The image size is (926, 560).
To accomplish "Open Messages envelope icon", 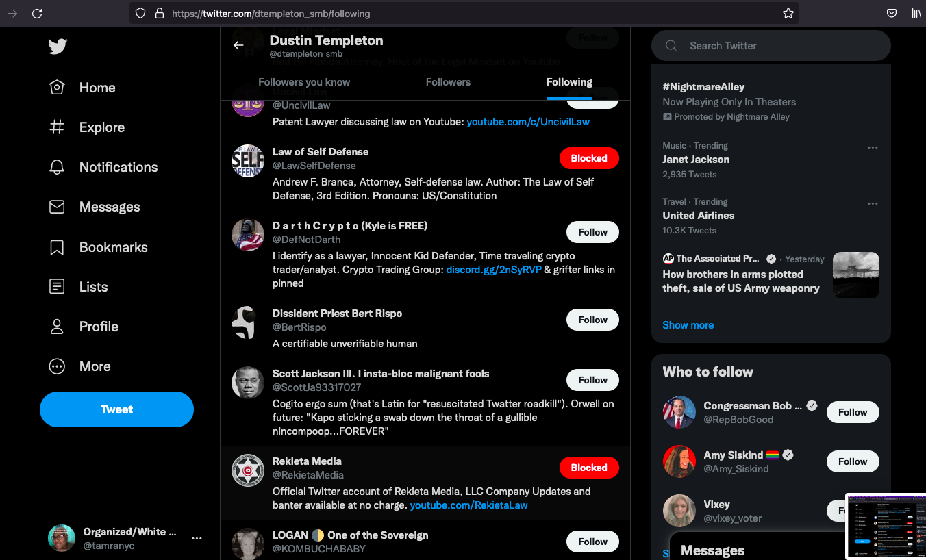I will (x=57, y=207).
